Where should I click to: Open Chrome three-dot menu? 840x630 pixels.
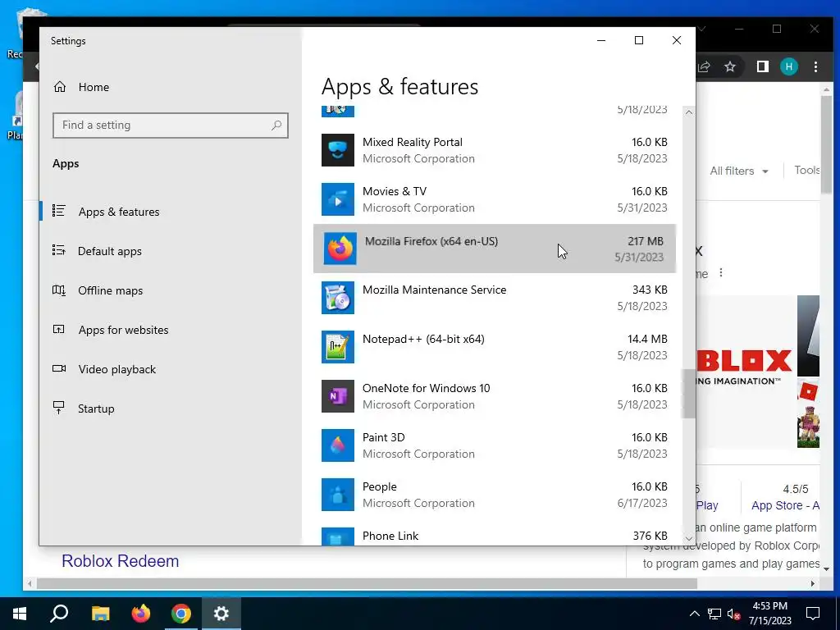pyautogui.click(x=815, y=66)
